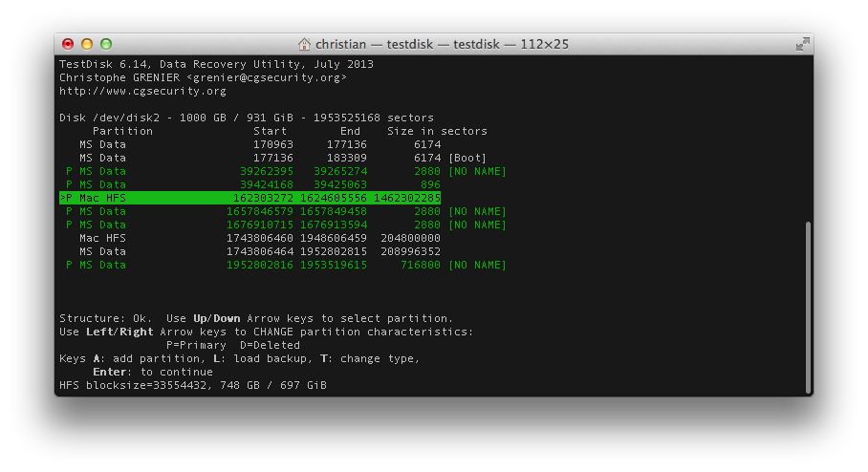Click partition row with start 39262395
This screenshot has height=472, width=868.
click(x=286, y=172)
